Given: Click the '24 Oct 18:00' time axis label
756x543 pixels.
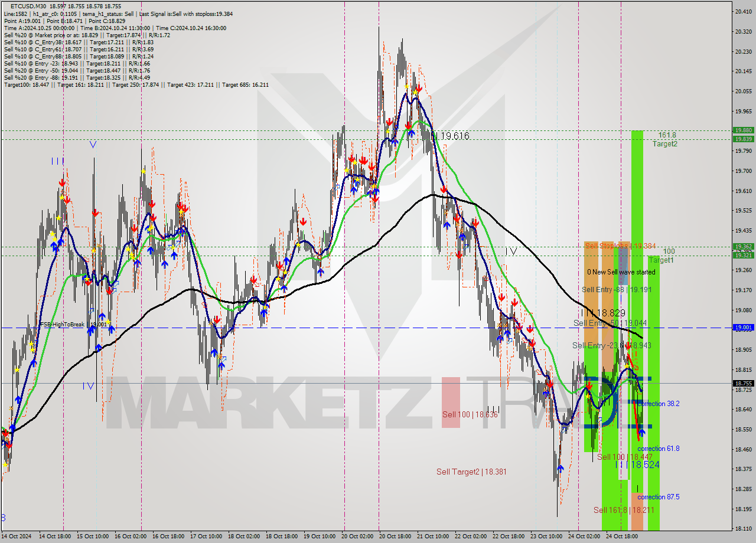Looking at the screenshot, I should [x=623, y=537].
